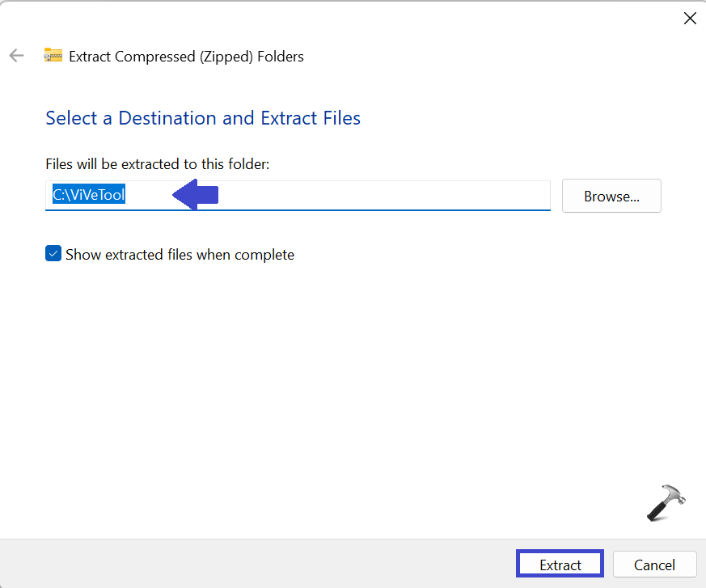Screen dimensions: 706x588
Task: Click the 'Extract Compressed (Zipped) Folders' title text
Action: click(186, 57)
